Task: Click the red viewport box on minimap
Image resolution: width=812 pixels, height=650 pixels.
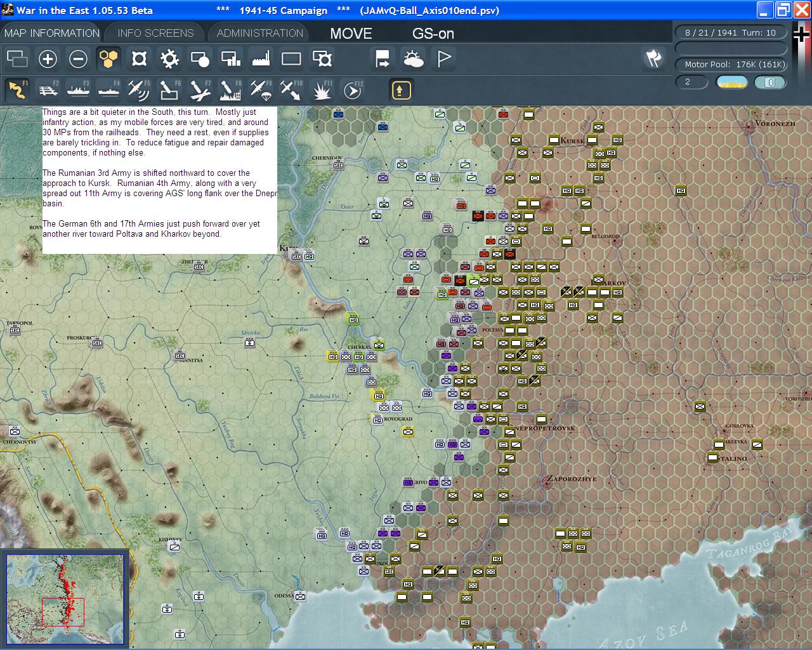Action: click(x=63, y=612)
